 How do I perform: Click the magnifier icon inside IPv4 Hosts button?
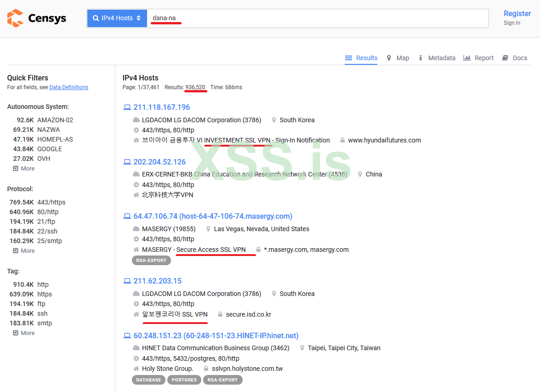click(x=96, y=18)
